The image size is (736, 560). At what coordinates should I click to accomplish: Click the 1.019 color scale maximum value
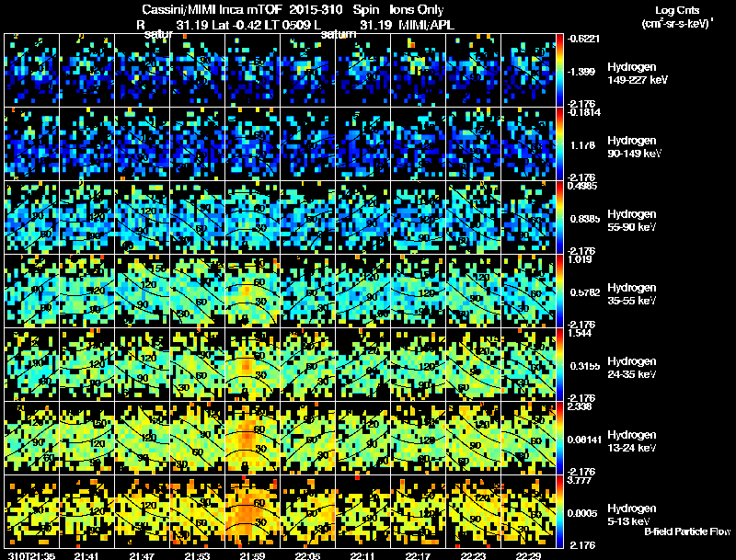581,259
